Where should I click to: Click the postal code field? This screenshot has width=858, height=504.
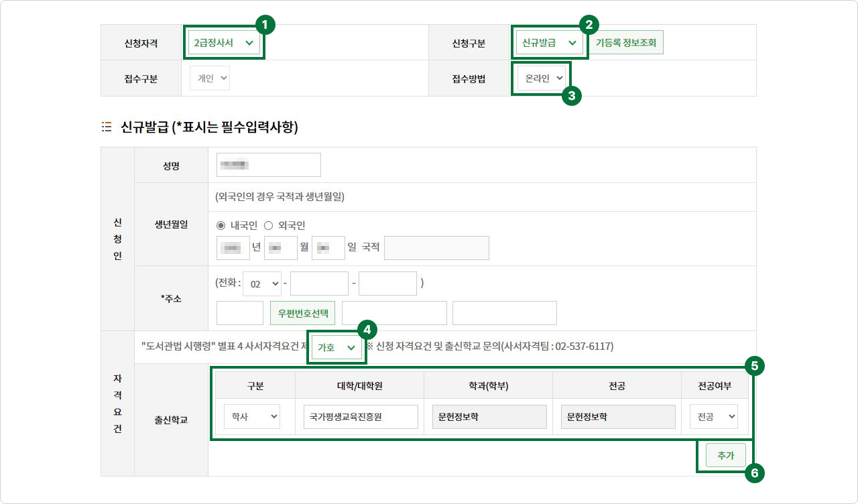(x=240, y=313)
